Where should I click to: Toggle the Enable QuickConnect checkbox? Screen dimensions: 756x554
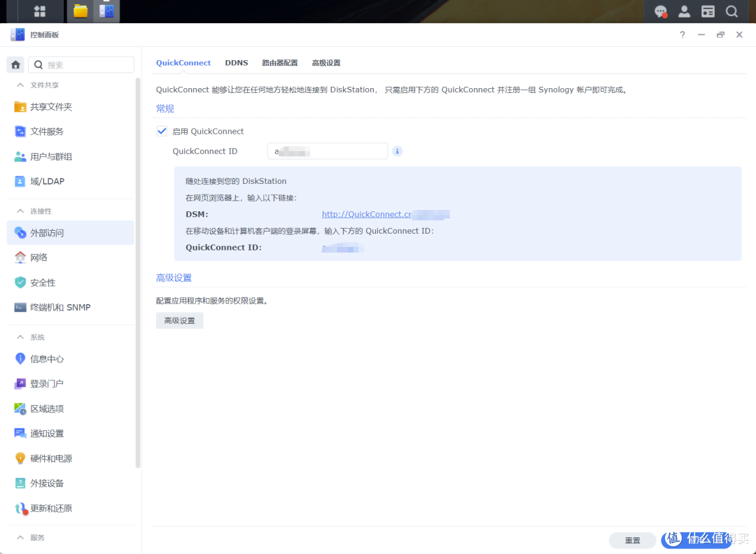click(x=162, y=131)
